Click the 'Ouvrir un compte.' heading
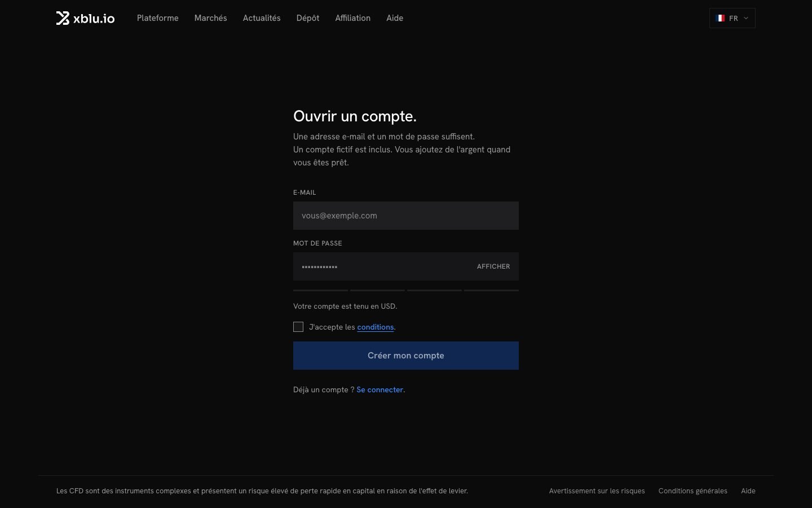Viewport: 812px width, 508px height. [355, 116]
